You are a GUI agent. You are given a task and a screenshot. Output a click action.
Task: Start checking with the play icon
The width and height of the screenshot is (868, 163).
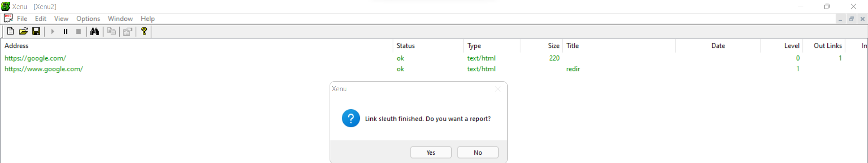click(52, 31)
